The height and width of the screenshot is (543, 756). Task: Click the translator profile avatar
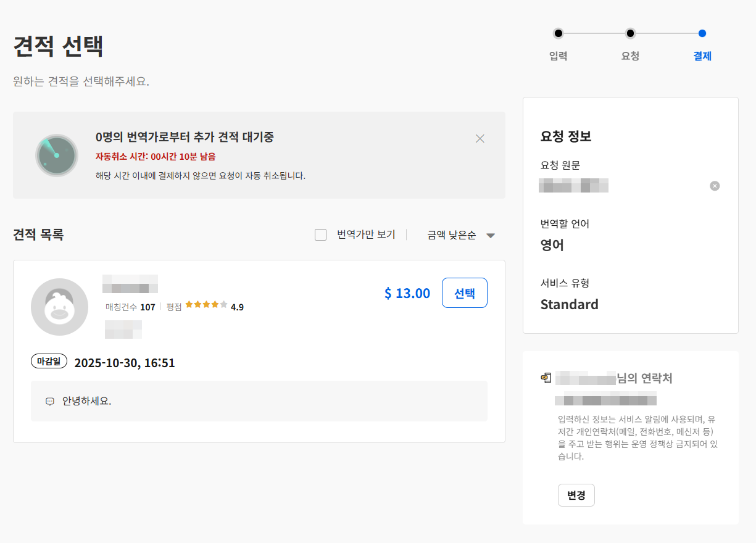tap(59, 307)
